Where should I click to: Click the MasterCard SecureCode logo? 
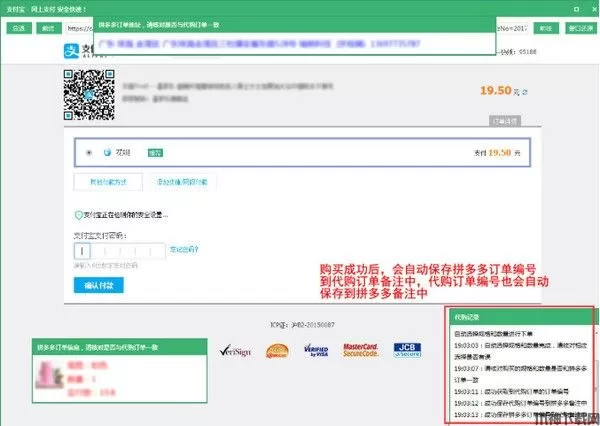click(x=360, y=350)
